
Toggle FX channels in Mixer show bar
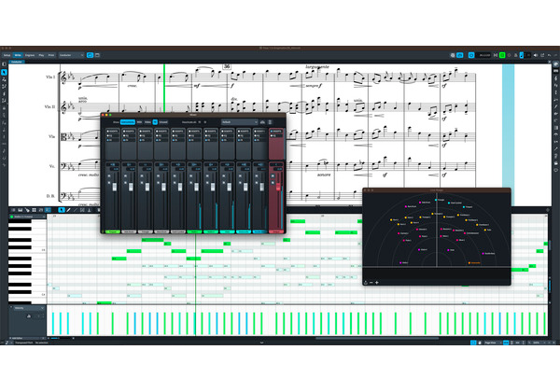pos(155,122)
